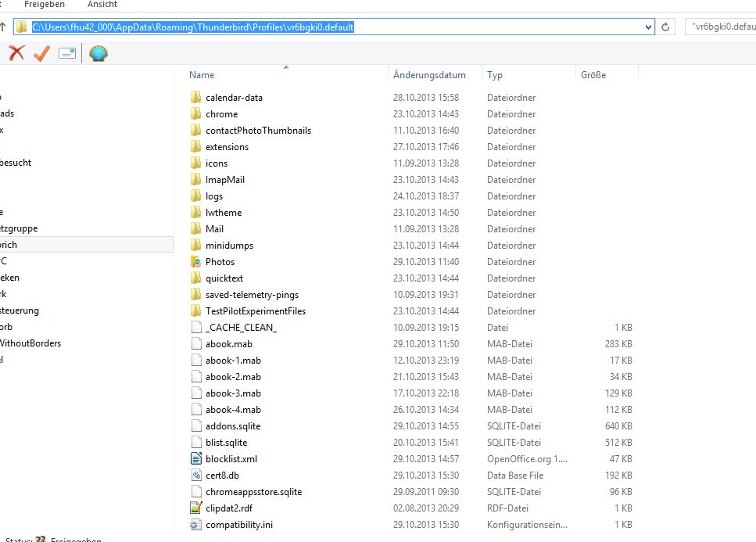This screenshot has width=756, height=542.
Task: Select the Mail folder name
Action: pyautogui.click(x=214, y=228)
